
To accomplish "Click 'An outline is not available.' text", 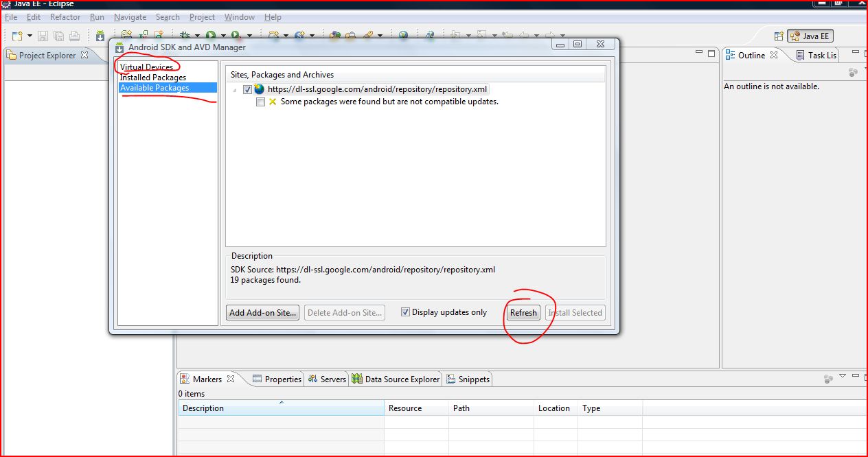I will pos(771,86).
